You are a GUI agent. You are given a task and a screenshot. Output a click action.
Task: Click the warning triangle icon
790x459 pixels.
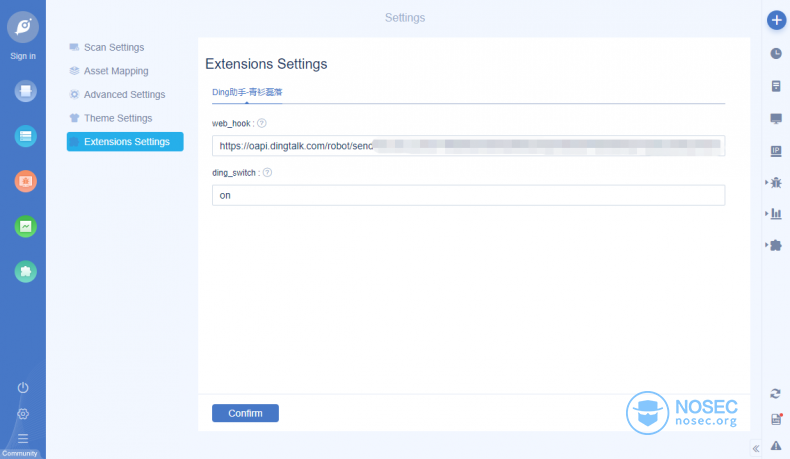pos(776,445)
